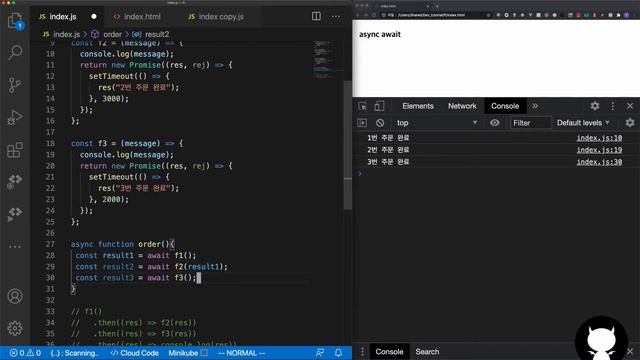Open the DevTools customize kebab menu
The height and width of the screenshot is (360, 640).
[x=613, y=106]
